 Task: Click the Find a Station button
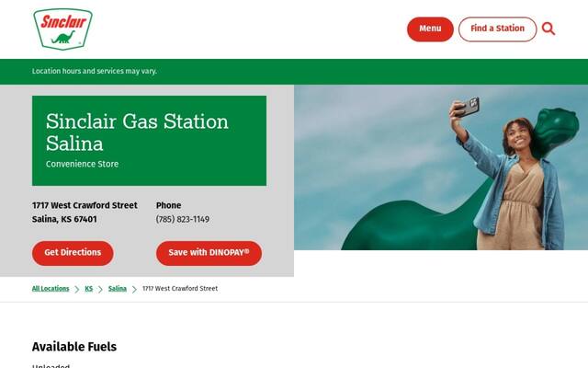coord(497,29)
